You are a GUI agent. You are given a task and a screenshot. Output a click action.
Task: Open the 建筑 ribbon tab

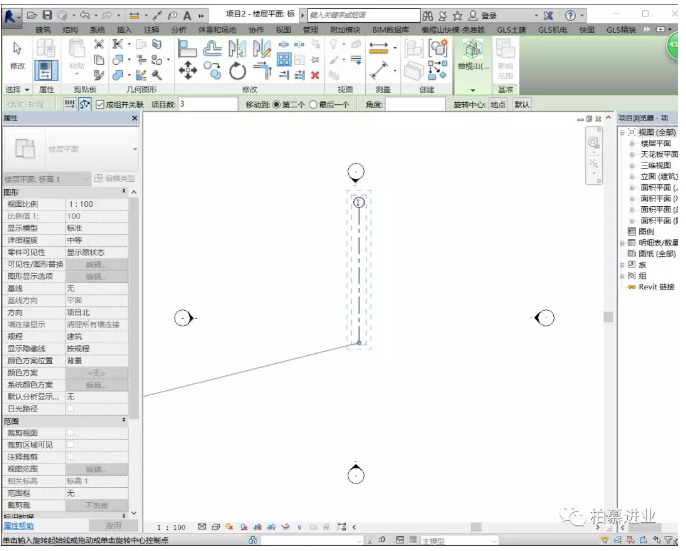tap(43, 30)
